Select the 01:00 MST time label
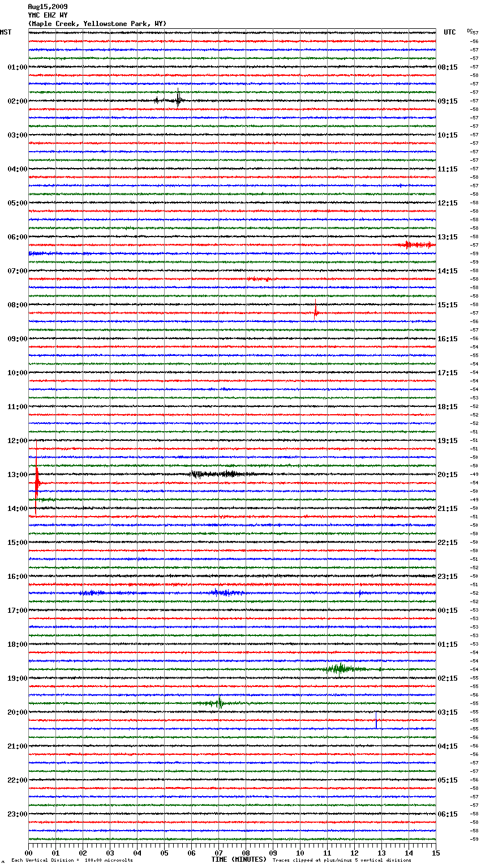Screen dimensions: 481x868 [x=18, y=67]
